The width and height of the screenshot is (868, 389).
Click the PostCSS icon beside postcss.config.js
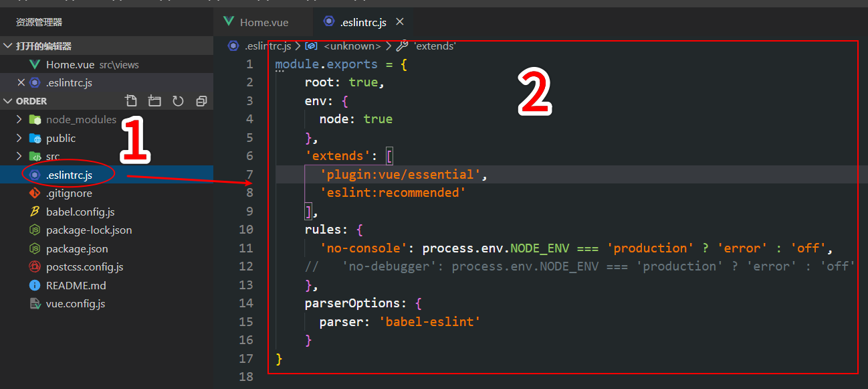(35, 267)
